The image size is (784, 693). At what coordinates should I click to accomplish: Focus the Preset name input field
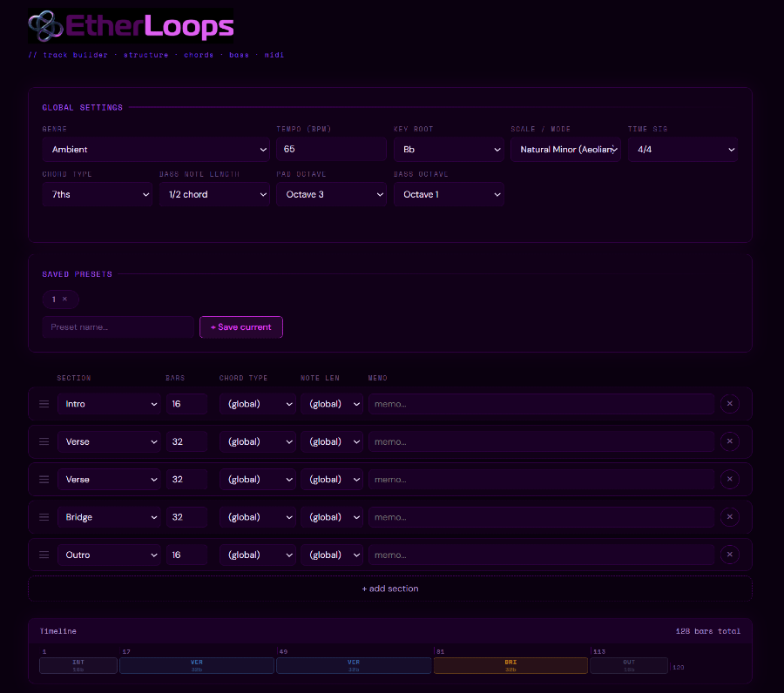[118, 326]
